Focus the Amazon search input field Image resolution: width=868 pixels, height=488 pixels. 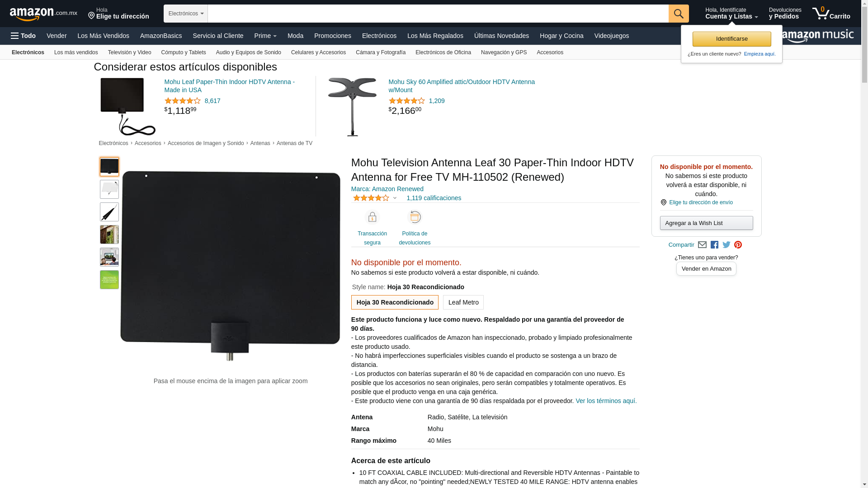click(x=438, y=14)
